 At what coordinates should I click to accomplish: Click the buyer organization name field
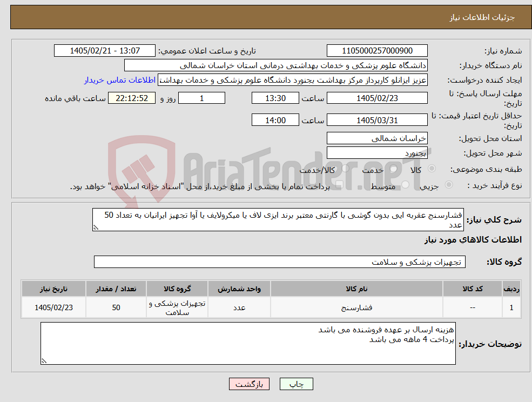(276, 65)
